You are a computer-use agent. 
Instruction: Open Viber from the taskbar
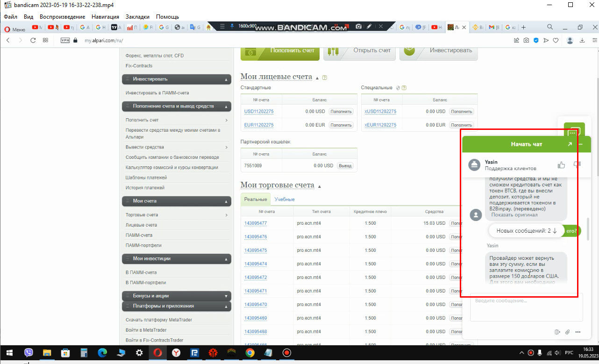click(x=29, y=353)
